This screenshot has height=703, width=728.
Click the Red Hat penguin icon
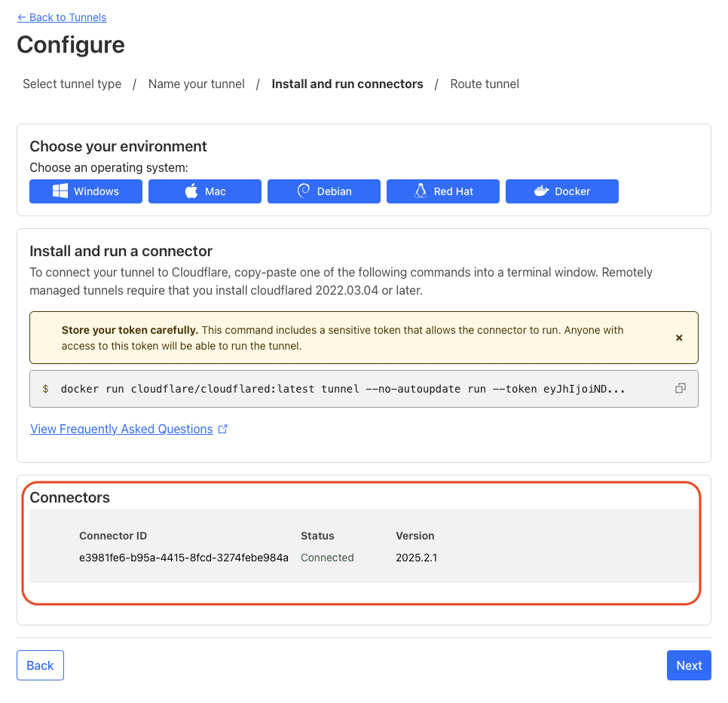421,191
